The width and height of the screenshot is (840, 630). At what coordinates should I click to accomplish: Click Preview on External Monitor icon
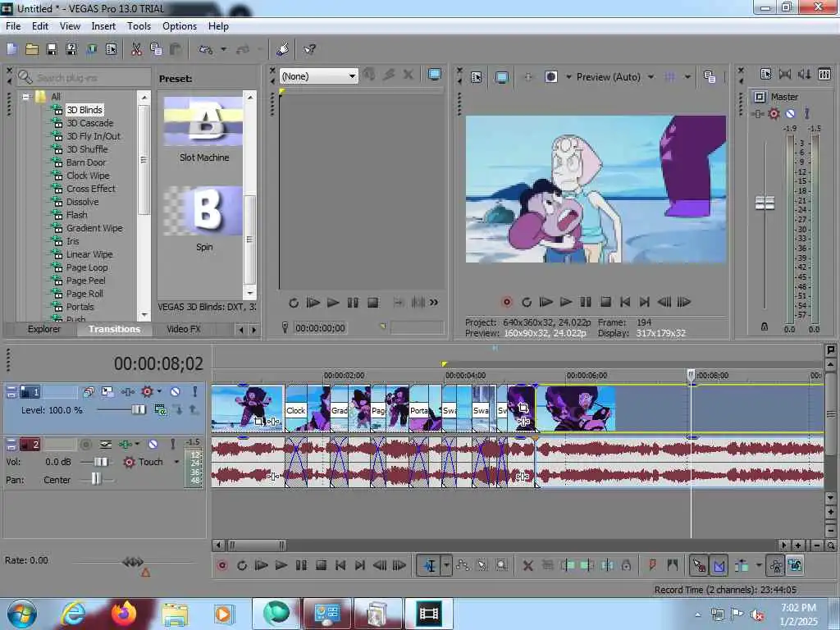point(501,77)
